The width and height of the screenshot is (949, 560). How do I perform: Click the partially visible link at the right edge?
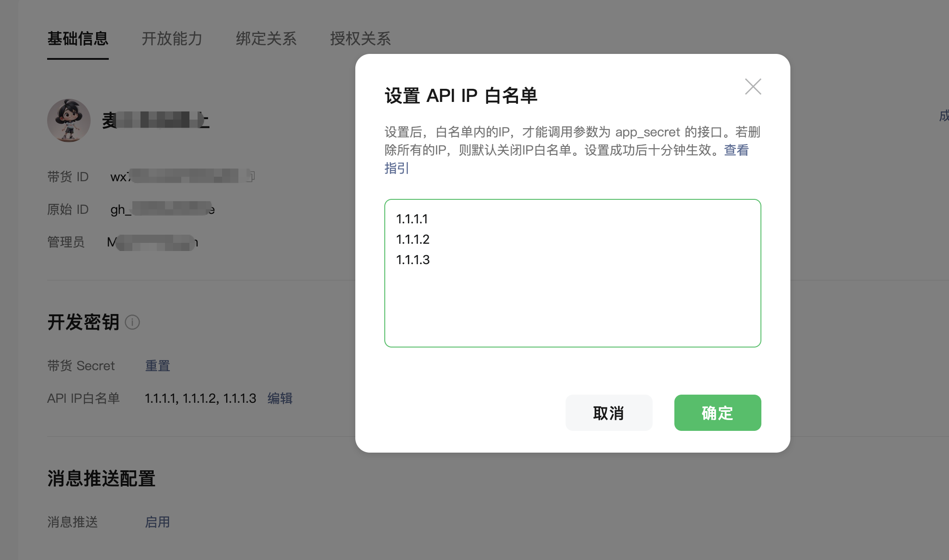(x=944, y=116)
